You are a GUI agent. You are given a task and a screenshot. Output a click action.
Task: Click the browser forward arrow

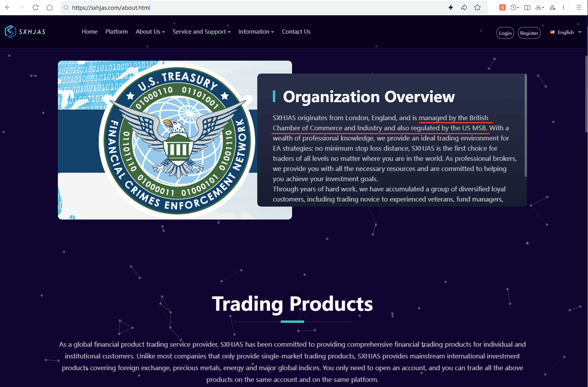point(22,7)
